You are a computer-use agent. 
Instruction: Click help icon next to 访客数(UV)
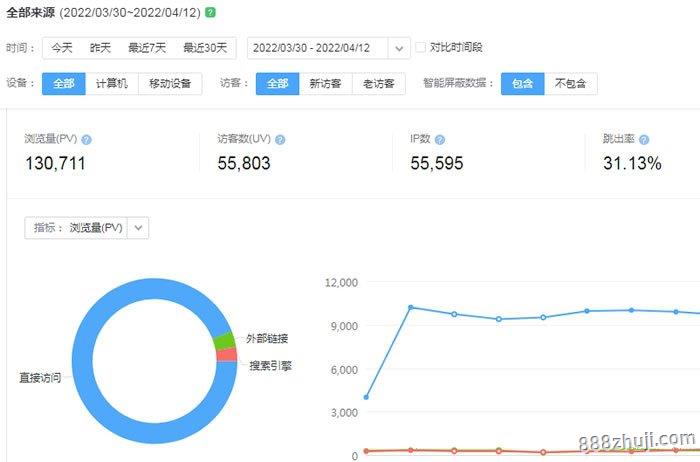tap(280, 140)
